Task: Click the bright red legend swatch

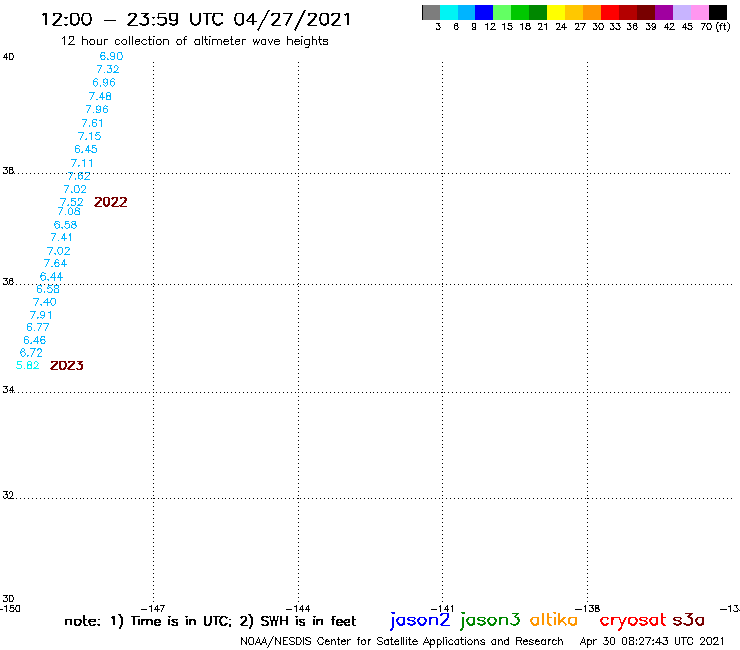Action: point(610,13)
